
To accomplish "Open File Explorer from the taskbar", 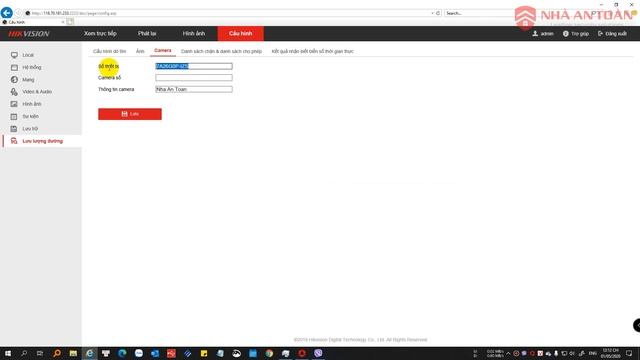I will coord(73,353).
